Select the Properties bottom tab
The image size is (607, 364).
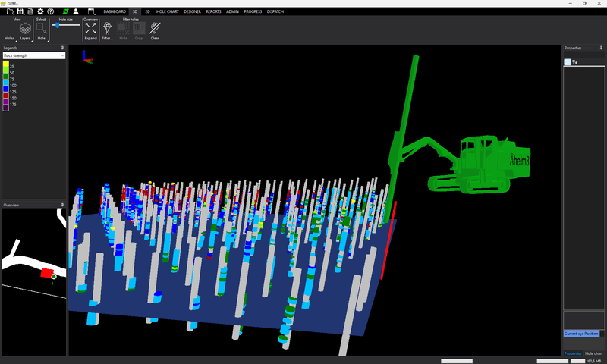coord(573,353)
